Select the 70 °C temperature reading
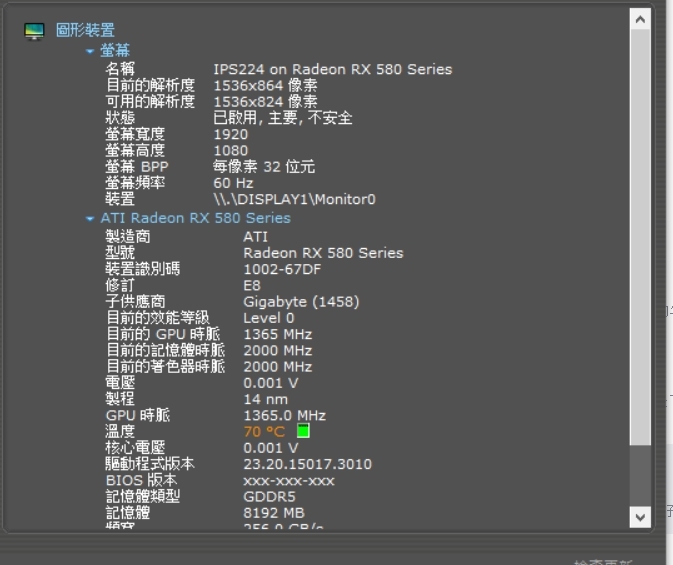Image resolution: width=673 pixels, height=565 pixels. [x=264, y=431]
